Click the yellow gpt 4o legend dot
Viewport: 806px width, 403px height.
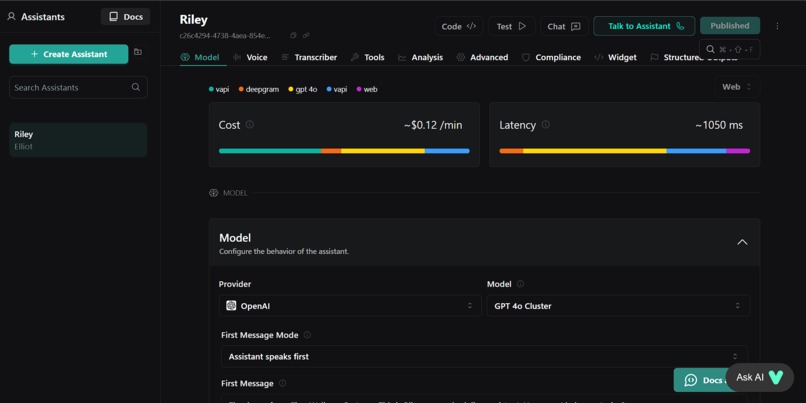point(291,89)
